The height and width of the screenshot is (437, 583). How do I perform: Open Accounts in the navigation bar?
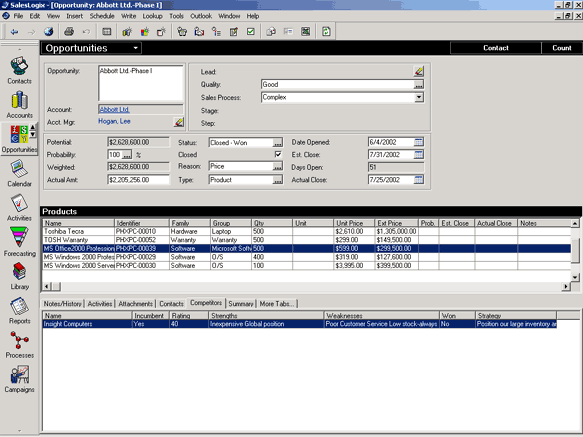coord(19,105)
